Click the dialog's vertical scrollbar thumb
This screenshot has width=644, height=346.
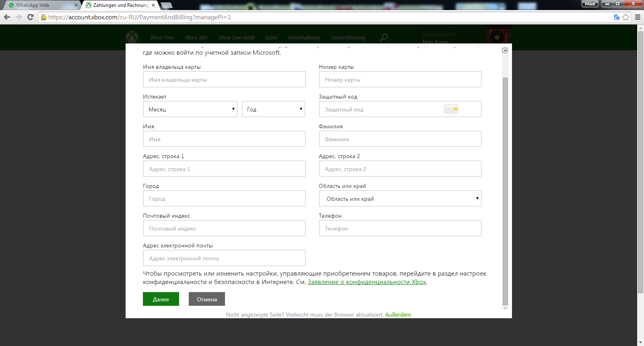[x=505, y=191]
